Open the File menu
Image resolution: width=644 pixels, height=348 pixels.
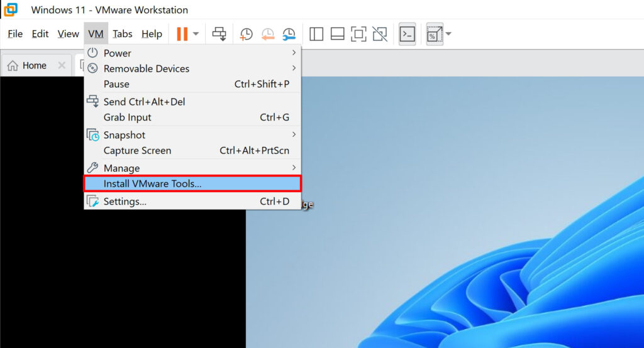[15, 34]
